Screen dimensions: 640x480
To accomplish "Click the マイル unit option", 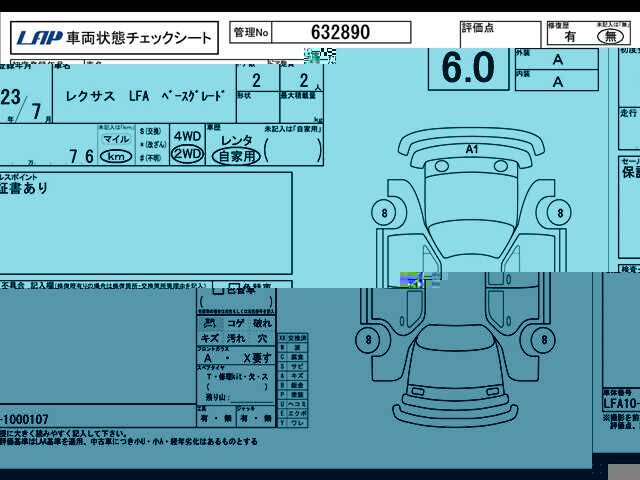I will [x=116, y=139].
